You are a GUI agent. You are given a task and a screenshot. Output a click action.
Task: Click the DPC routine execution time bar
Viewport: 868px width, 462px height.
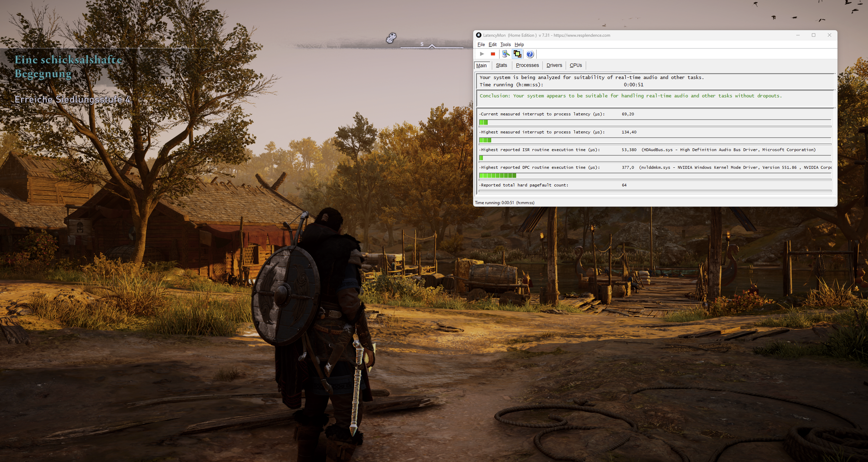[x=498, y=176]
